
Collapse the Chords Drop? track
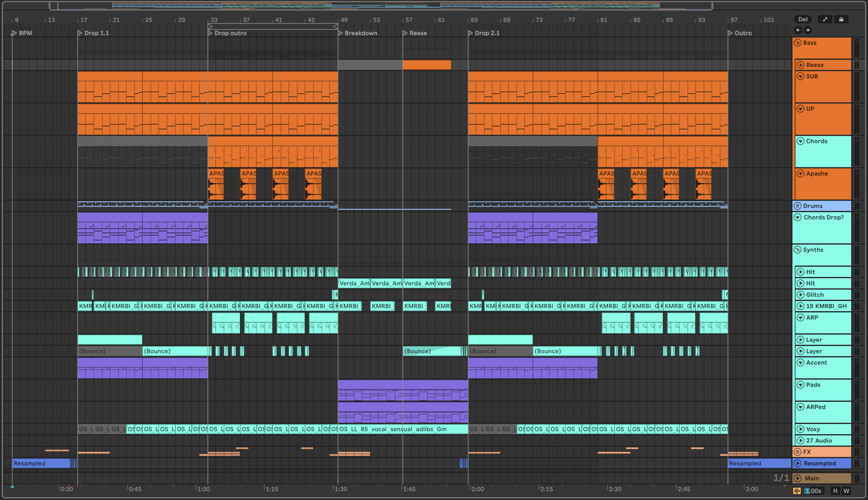pos(798,217)
